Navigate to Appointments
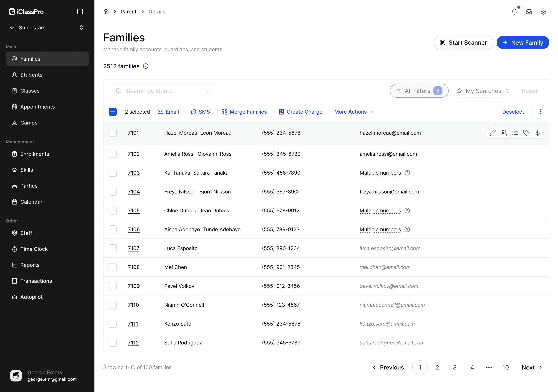558x392 pixels. (47, 107)
